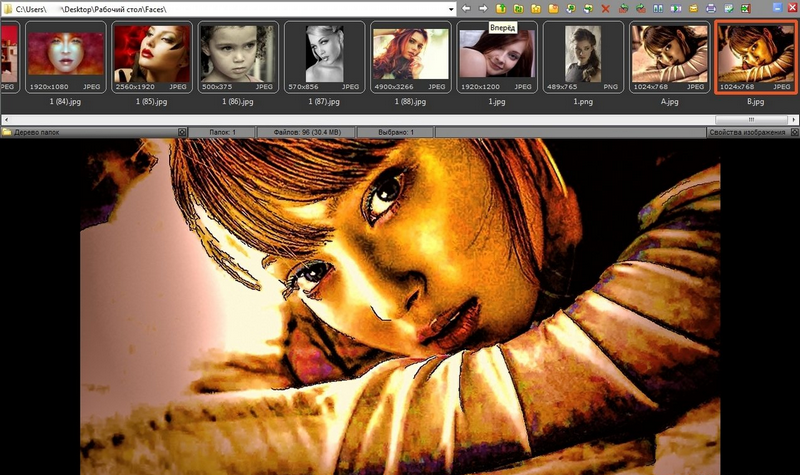Rotate the image left
The width and height of the screenshot is (800, 475).
coord(623,8)
